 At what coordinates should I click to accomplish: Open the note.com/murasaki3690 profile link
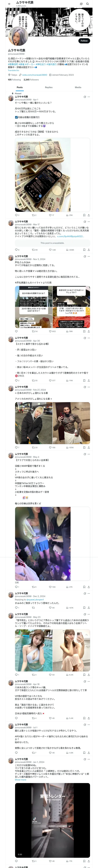pos(34,75)
